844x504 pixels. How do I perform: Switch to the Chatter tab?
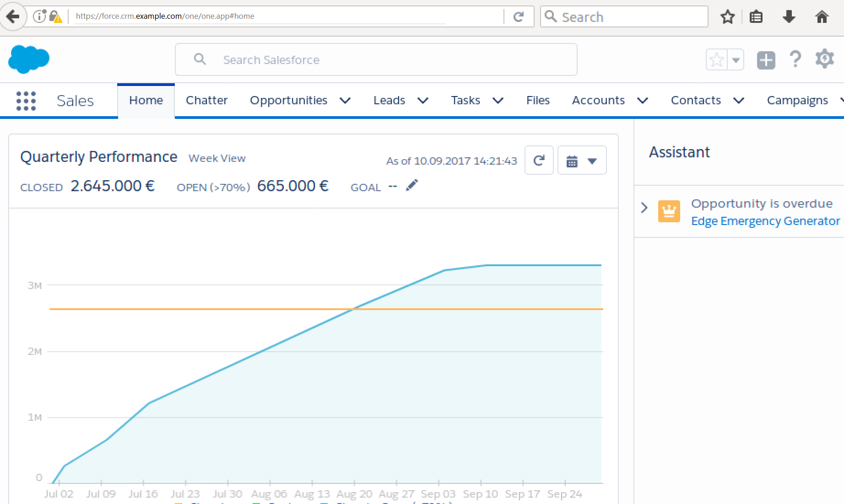pos(206,101)
